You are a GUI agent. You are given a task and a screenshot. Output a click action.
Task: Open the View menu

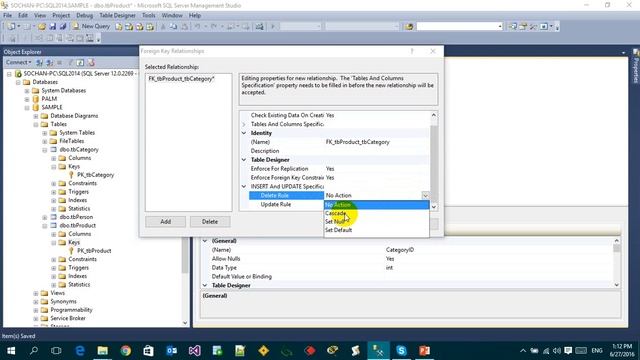pyautogui.click(x=40, y=15)
